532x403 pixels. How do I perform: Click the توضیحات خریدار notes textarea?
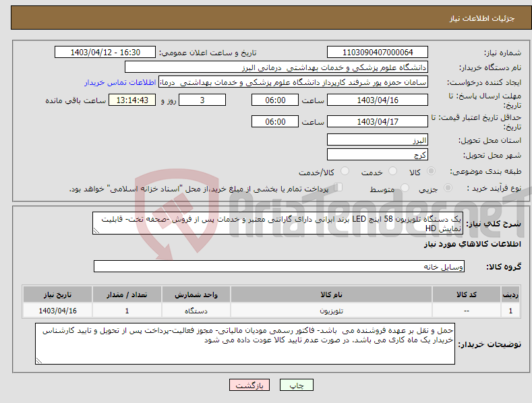coord(245,344)
